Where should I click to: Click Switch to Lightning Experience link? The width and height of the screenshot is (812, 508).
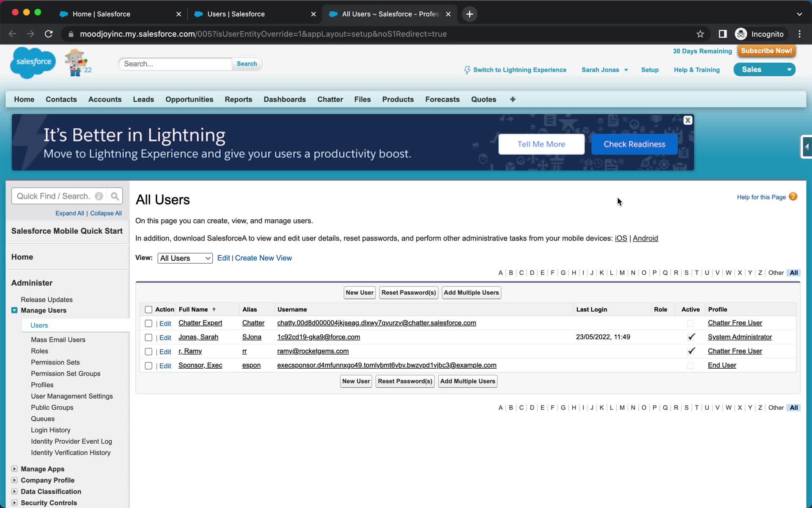tap(519, 70)
